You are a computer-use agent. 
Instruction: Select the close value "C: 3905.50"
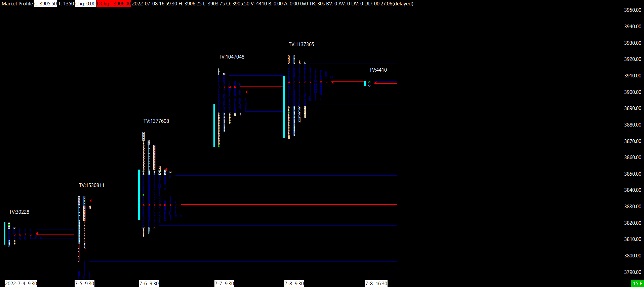(x=46, y=4)
